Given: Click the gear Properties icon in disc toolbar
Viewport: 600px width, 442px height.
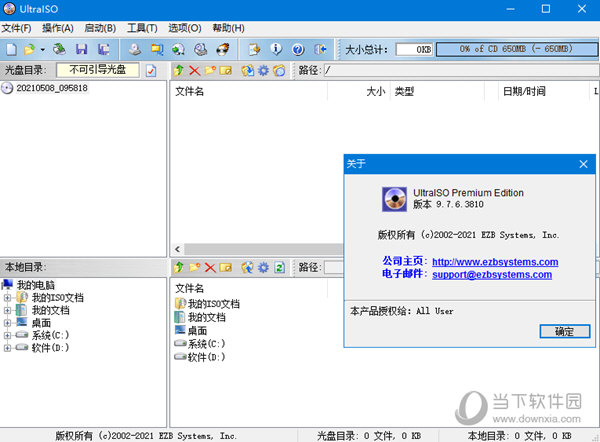Looking at the screenshot, I should click(263, 70).
